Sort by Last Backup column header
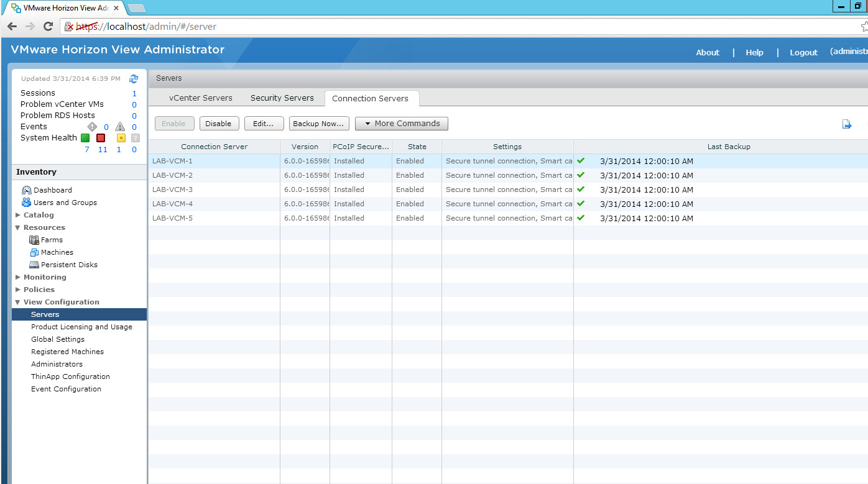Screen dimensions: 868x484 coord(721,147)
